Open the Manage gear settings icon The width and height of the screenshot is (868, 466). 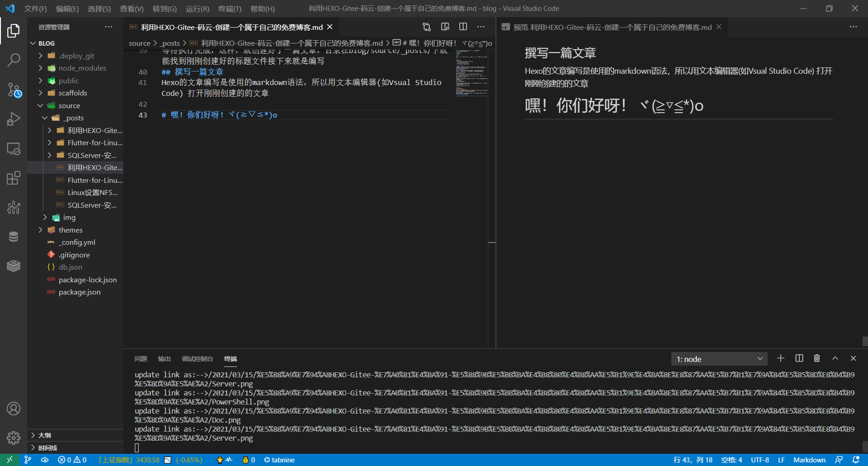pos(14,437)
